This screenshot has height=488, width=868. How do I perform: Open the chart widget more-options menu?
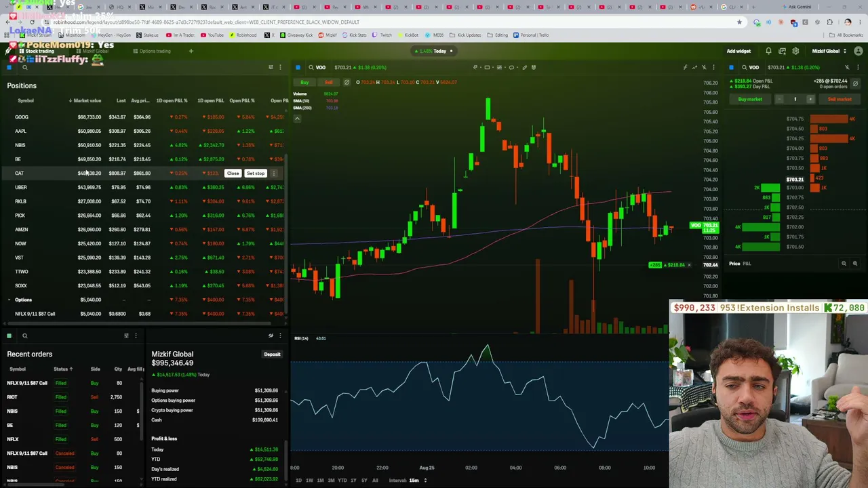pos(713,67)
